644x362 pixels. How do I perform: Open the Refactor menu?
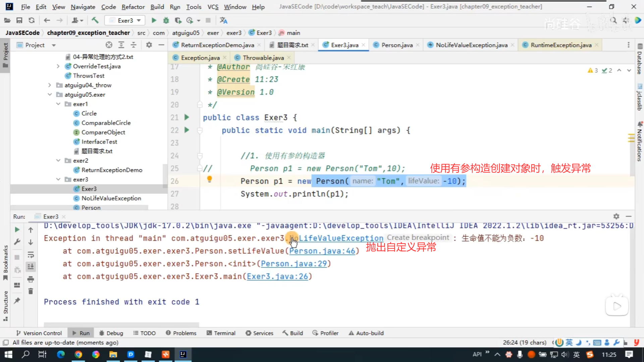click(133, 7)
